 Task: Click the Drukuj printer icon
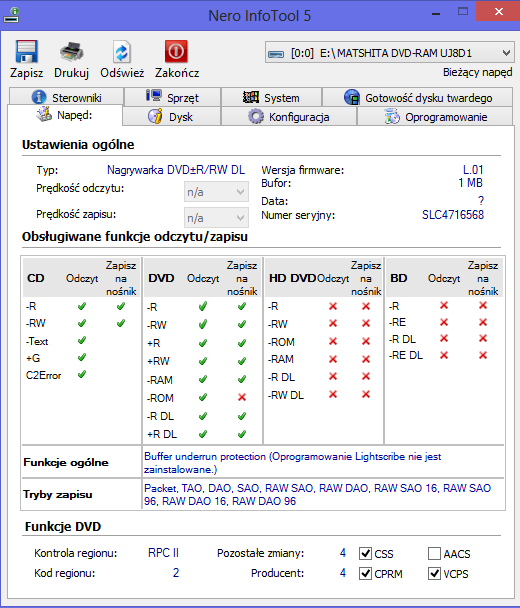click(x=71, y=52)
